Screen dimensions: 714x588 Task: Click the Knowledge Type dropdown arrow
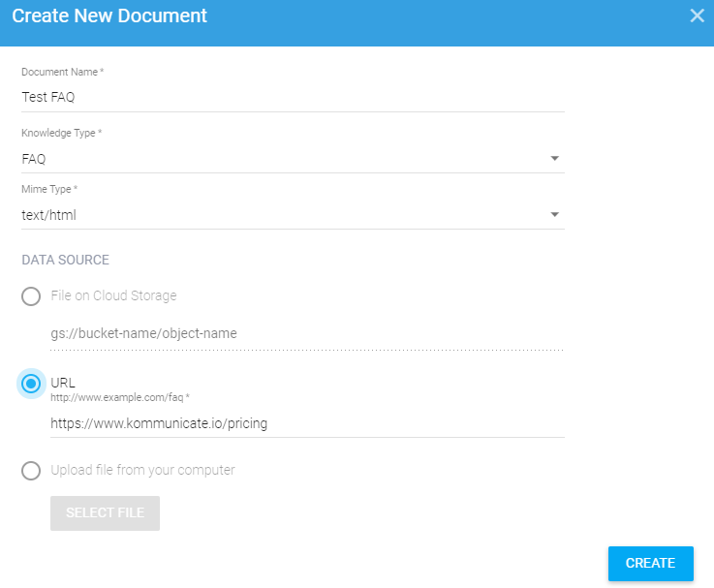coord(554,159)
